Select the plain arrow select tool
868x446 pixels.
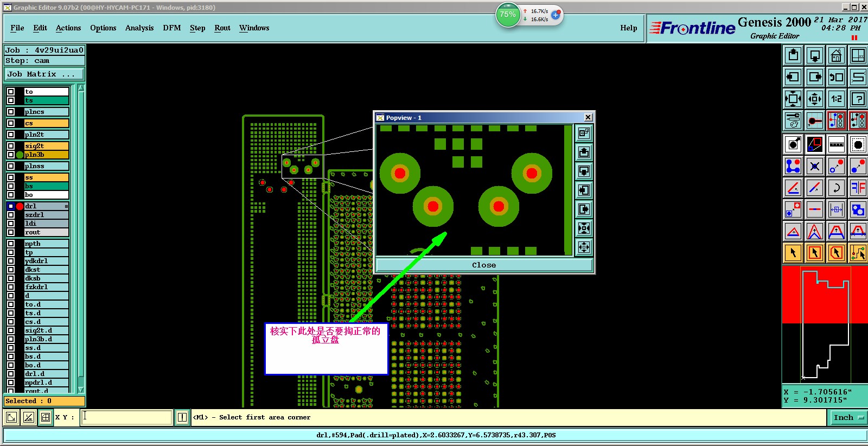793,253
